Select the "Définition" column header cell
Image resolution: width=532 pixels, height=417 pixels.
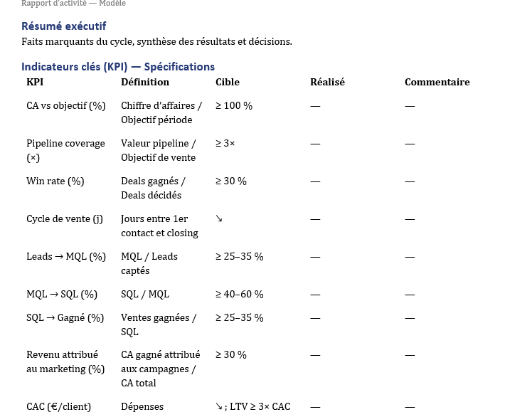click(x=145, y=82)
